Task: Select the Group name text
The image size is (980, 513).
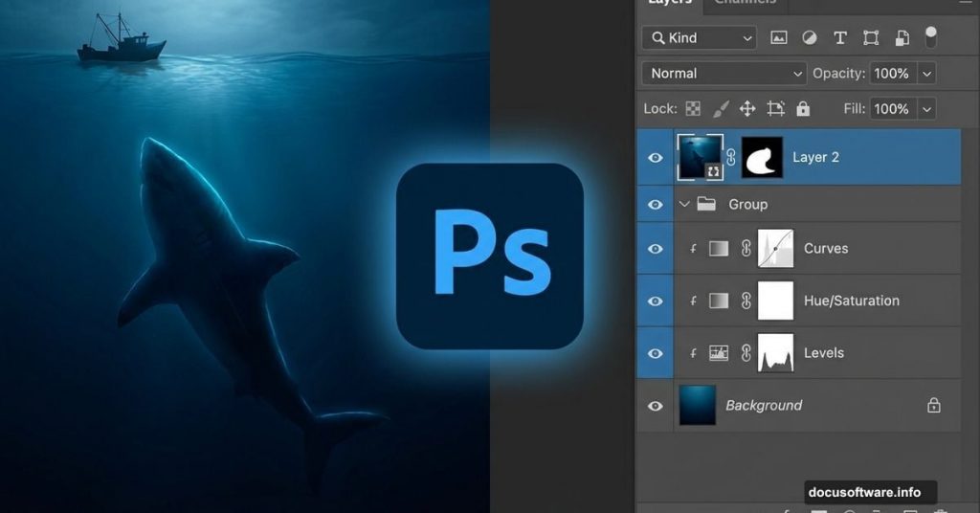Action: 748,204
